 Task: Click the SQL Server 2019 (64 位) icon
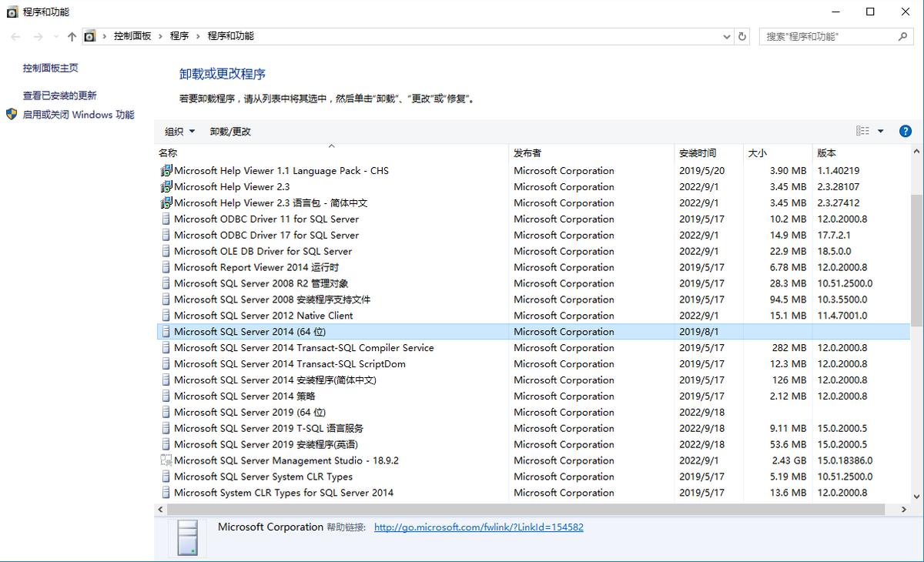166,413
